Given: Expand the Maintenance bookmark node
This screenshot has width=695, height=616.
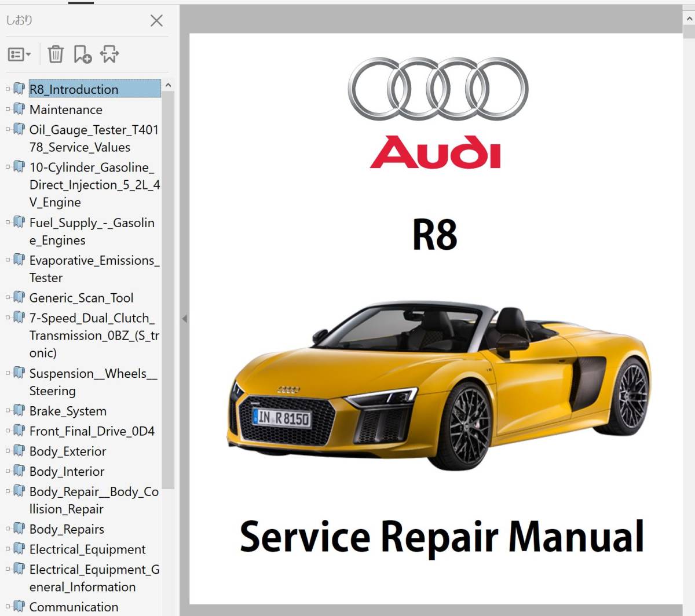Looking at the screenshot, I should pyautogui.click(x=8, y=109).
